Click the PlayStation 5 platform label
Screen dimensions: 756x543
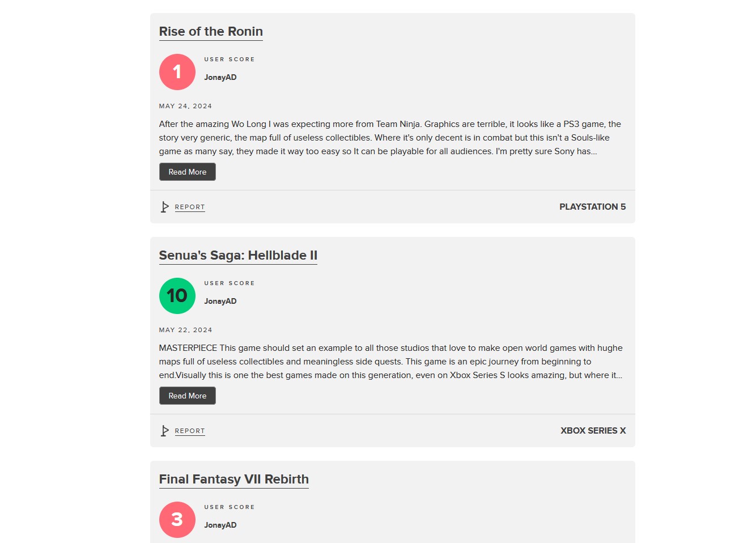coord(592,207)
